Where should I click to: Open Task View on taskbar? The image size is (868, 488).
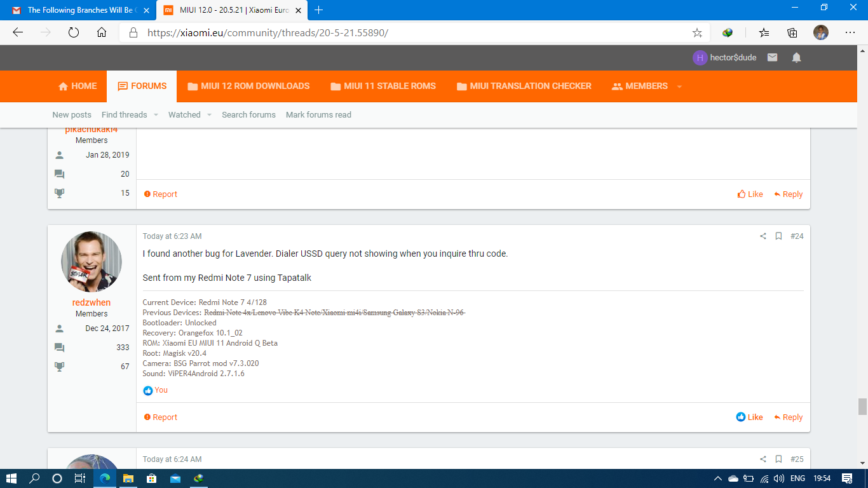(x=80, y=478)
